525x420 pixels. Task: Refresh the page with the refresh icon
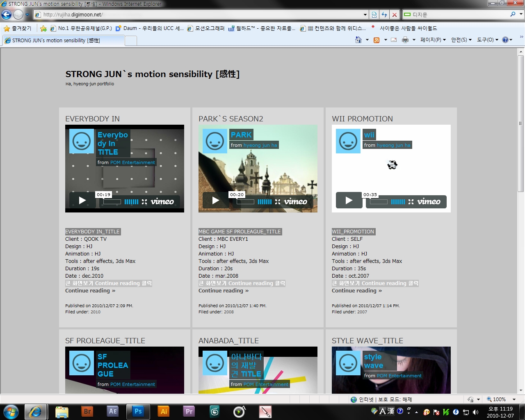point(384,14)
